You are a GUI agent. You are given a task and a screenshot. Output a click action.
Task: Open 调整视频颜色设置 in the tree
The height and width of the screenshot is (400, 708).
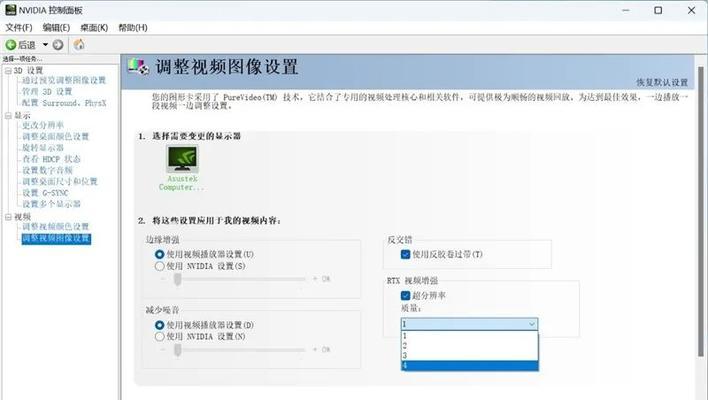tap(56, 227)
